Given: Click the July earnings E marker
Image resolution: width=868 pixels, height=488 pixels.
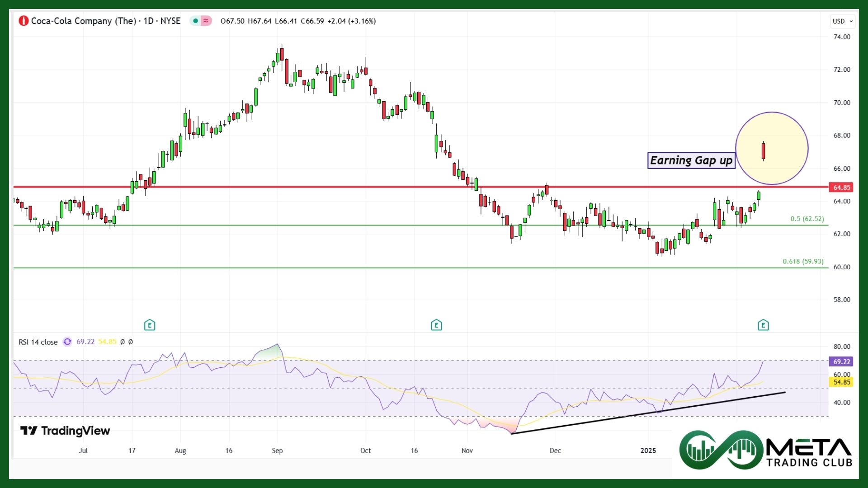Looking at the screenshot, I should 150,325.
